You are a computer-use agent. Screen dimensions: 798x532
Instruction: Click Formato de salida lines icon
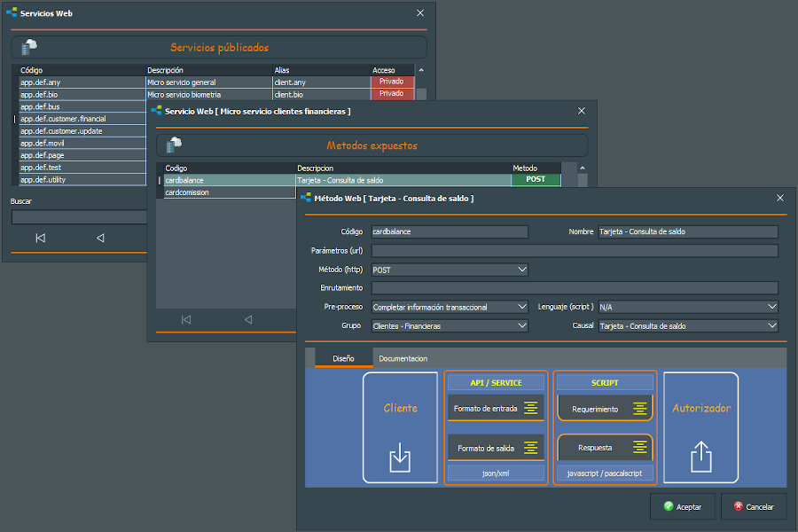tap(531, 448)
